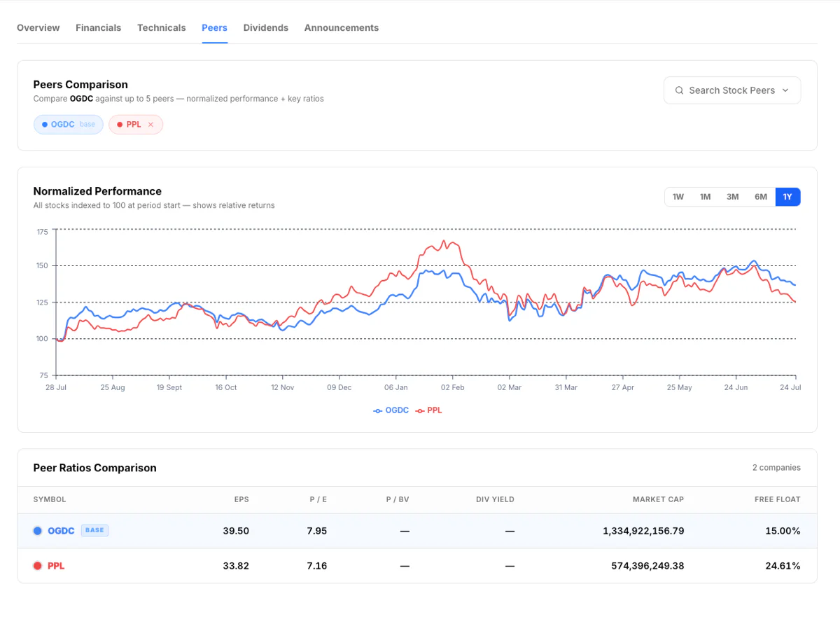This screenshot has width=840, height=631.
Task: Click the DIV YIELD column header
Action: pyautogui.click(x=495, y=499)
